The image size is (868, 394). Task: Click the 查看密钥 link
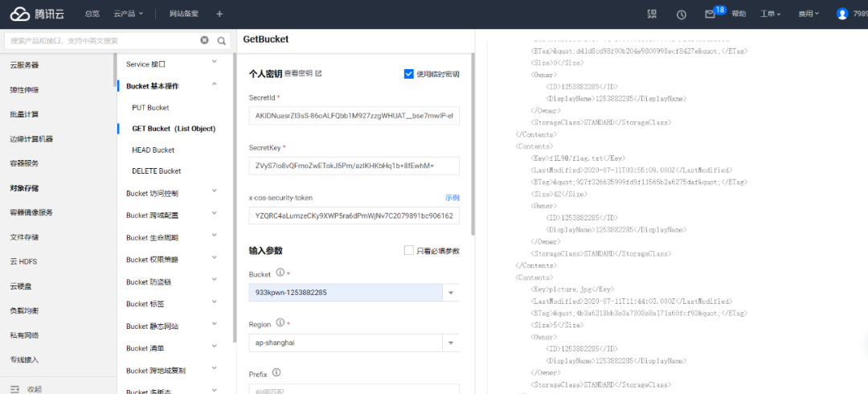pyautogui.click(x=298, y=73)
